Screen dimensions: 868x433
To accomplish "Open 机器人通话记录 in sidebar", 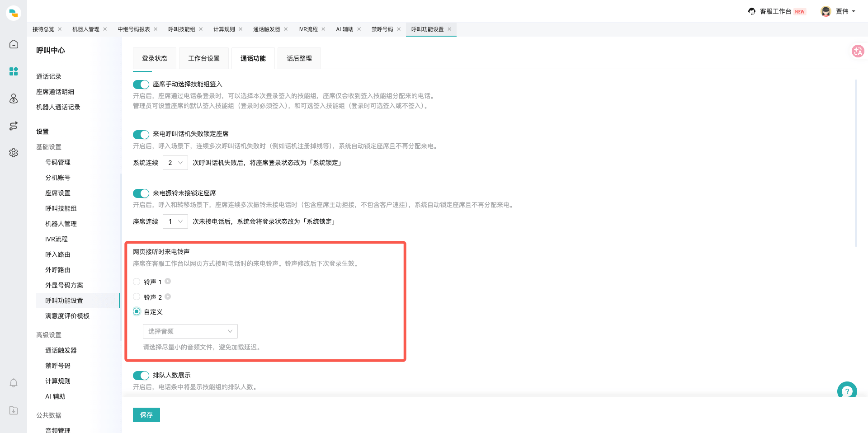I will [58, 107].
